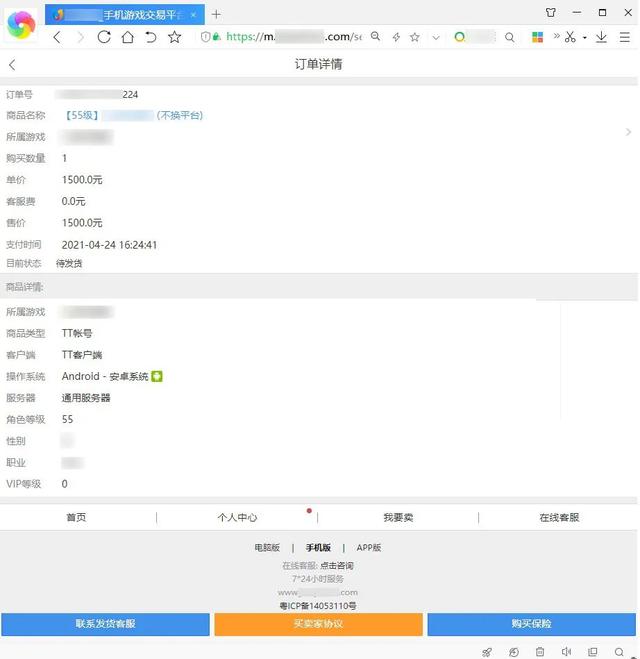Click the browser forward arrow
Image resolution: width=640 pixels, height=659 pixels.
(x=80, y=37)
